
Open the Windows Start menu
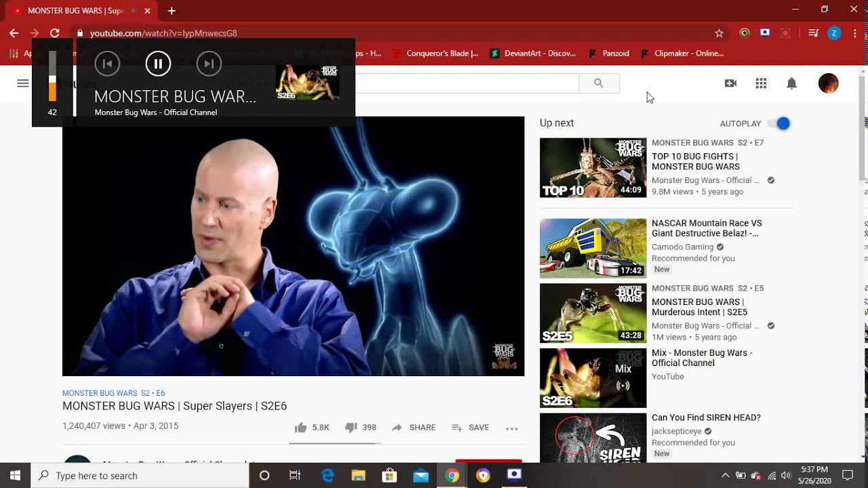click(x=15, y=475)
